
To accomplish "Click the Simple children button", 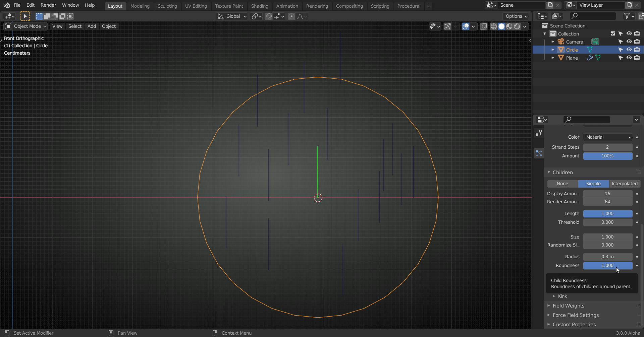I will point(593,184).
